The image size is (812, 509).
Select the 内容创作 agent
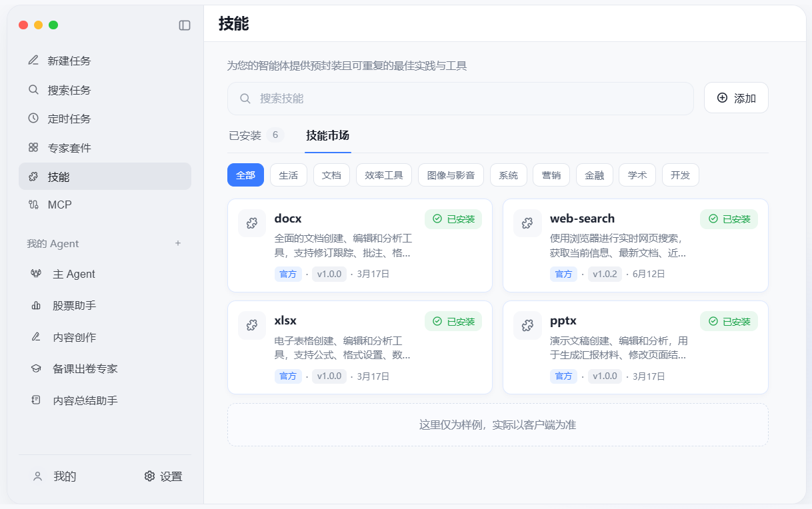[x=105, y=337]
